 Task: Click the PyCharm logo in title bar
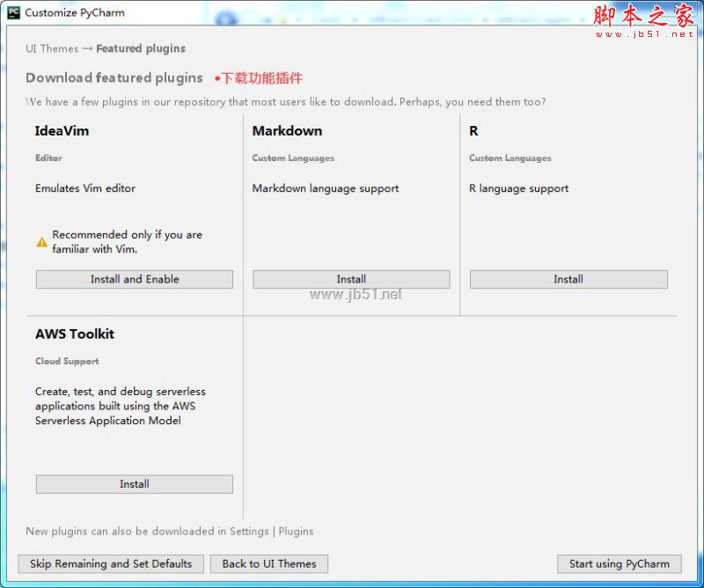pyautogui.click(x=14, y=12)
